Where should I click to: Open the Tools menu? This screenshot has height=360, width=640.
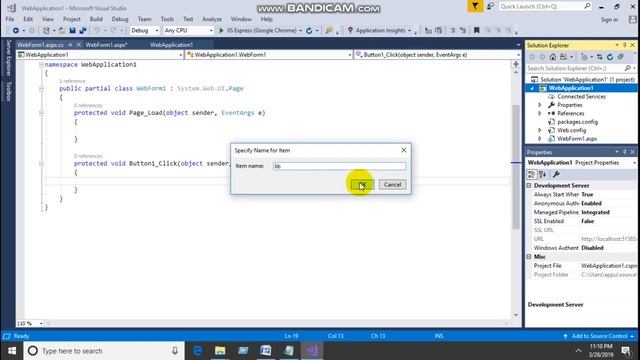(x=167, y=19)
